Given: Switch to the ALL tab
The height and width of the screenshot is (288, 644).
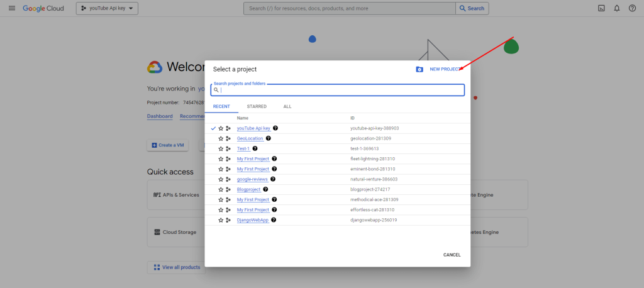Looking at the screenshot, I should tap(287, 107).
